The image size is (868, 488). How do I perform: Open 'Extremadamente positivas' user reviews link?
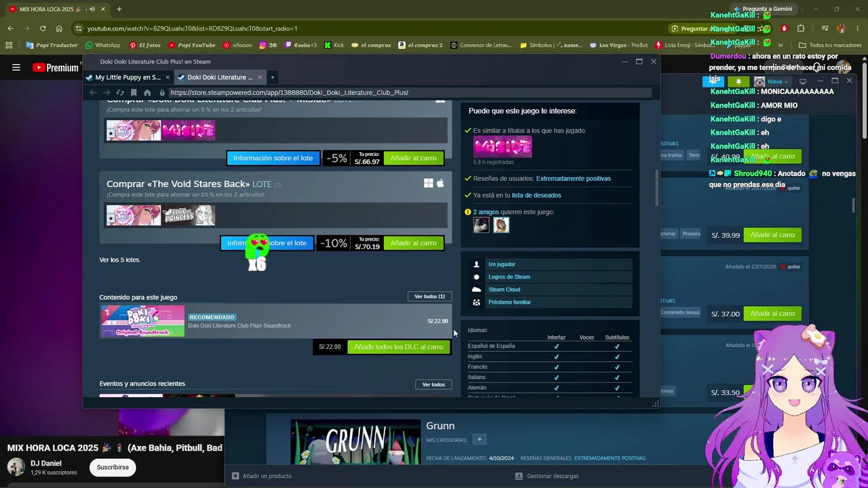pos(574,178)
